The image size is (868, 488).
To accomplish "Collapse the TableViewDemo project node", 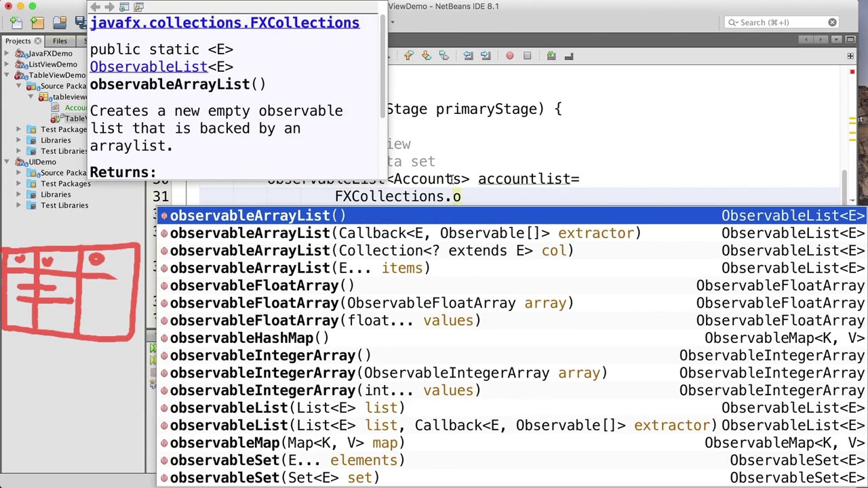I will [7, 75].
